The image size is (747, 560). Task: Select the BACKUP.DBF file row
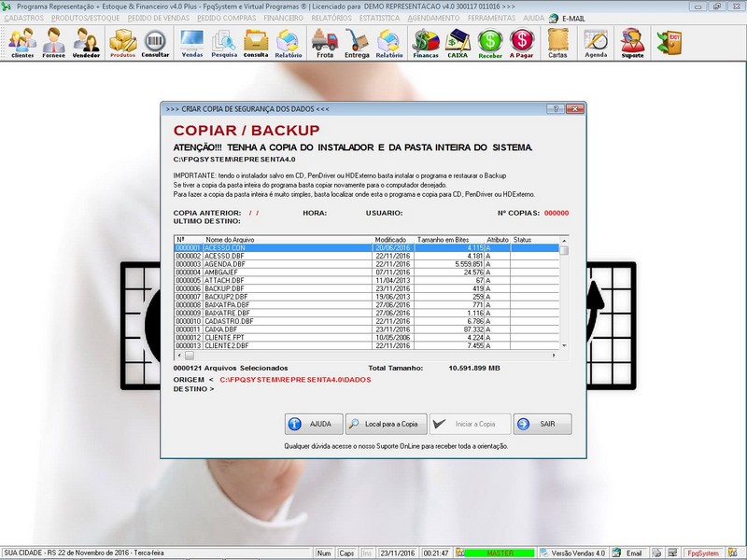pyautogui.click(x=366, y=288)
